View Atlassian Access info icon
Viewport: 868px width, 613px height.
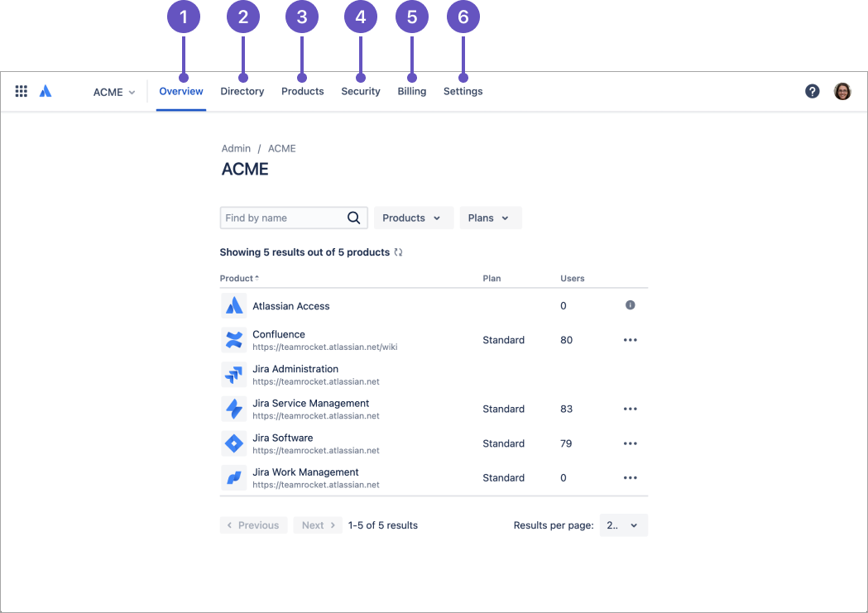pyautogui.click(x=630, y=305)
